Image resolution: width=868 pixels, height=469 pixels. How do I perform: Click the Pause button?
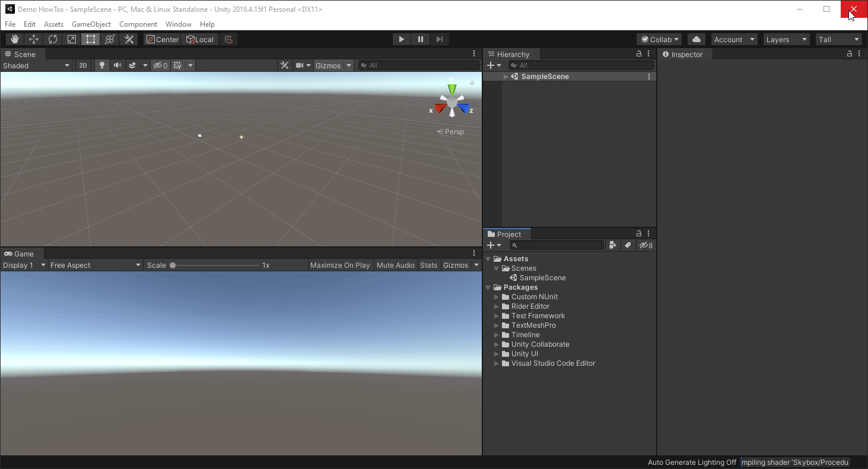(x=421, y=39)
